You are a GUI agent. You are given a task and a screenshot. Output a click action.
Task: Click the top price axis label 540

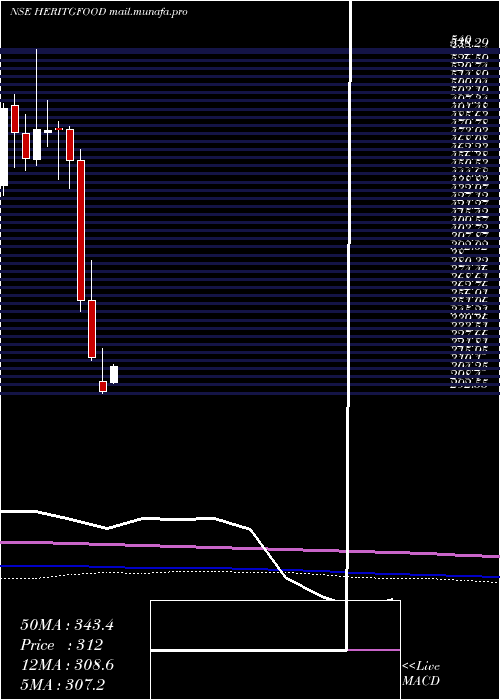point(459,41)
